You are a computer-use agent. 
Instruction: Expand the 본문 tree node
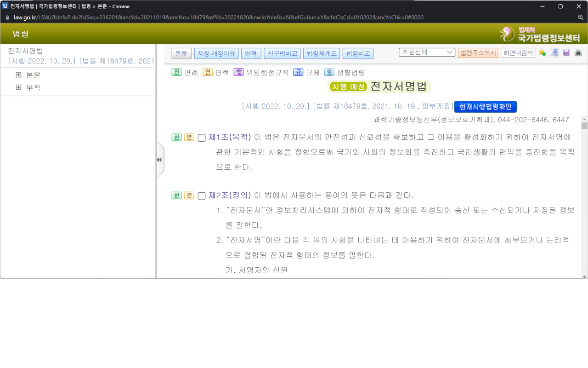coord(19,75)
